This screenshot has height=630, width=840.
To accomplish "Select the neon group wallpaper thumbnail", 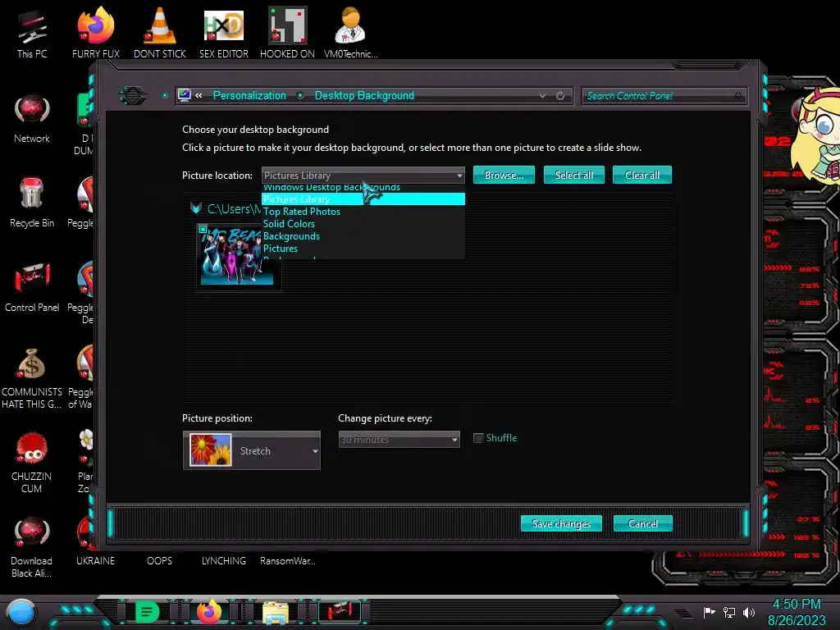I will [x=238, y=256].
